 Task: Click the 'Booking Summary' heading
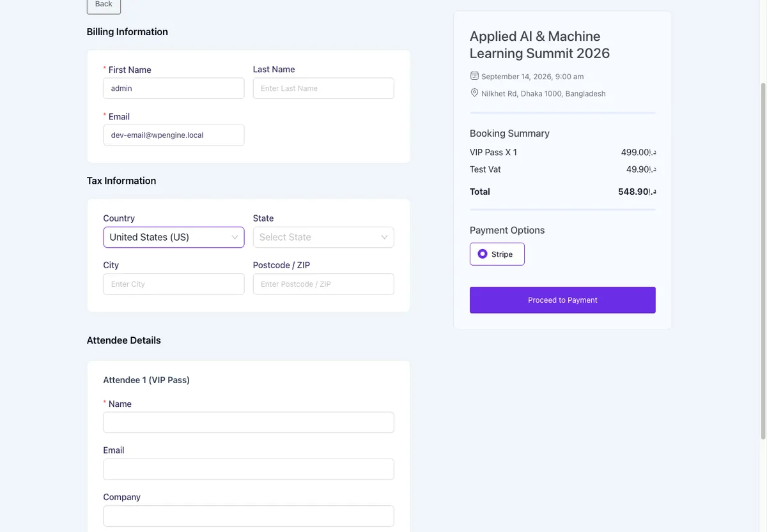[x=509, y=133]
